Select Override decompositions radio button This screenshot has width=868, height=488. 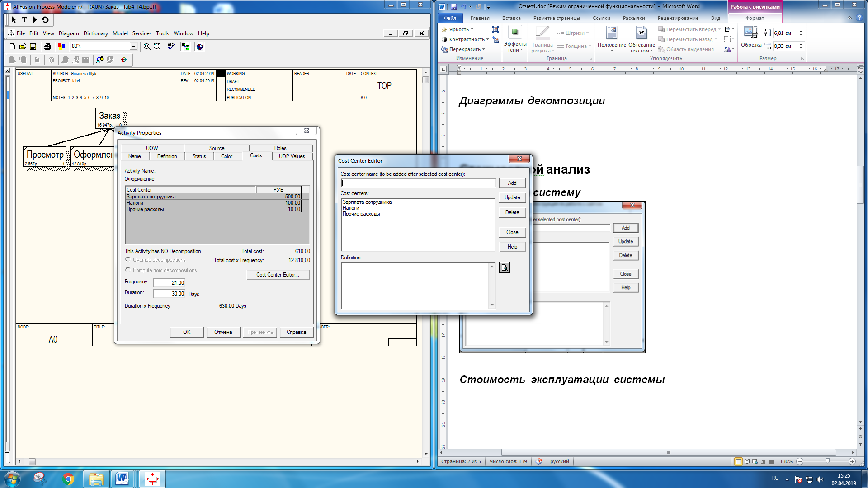128,260
